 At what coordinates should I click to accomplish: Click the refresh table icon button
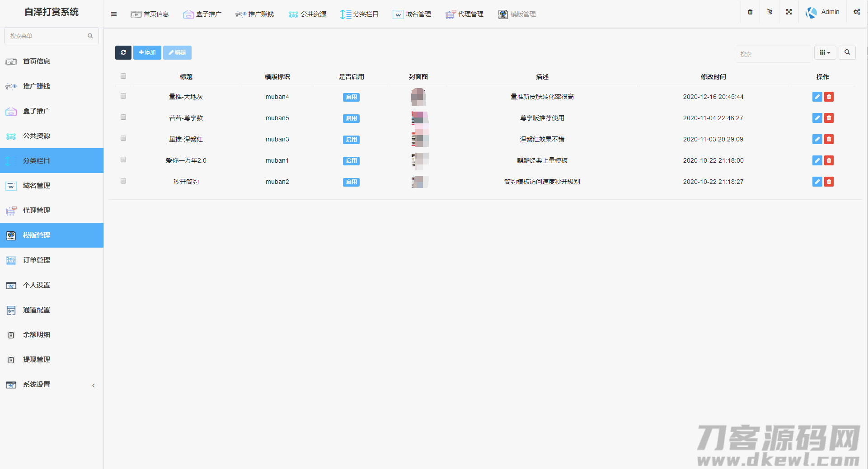point(123,52)
